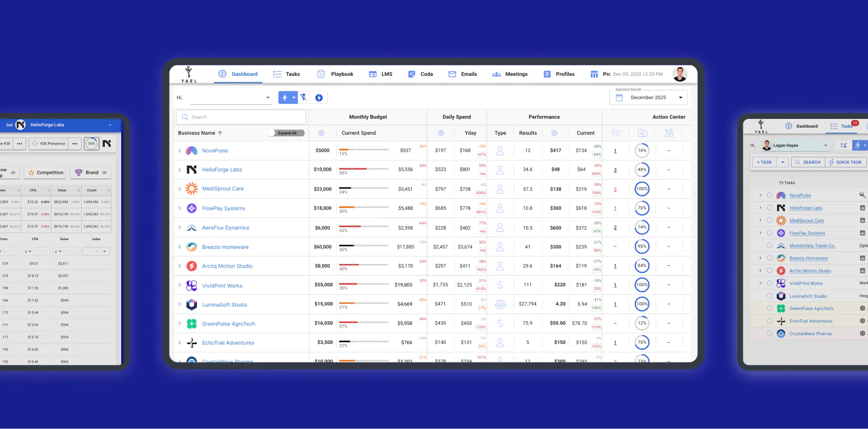
Task: Click the YAEL logo in the center window
Action: coord(188,74)
